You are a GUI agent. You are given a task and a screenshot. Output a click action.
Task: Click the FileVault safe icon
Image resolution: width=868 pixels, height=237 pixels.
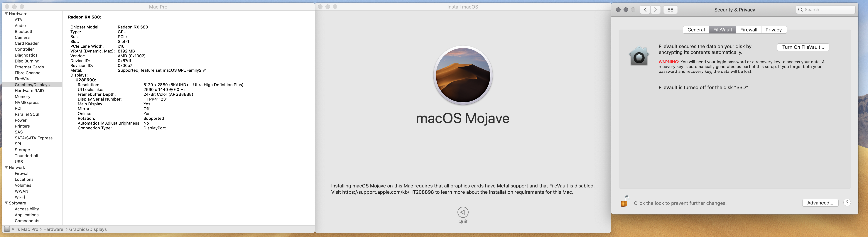(639, 56)
